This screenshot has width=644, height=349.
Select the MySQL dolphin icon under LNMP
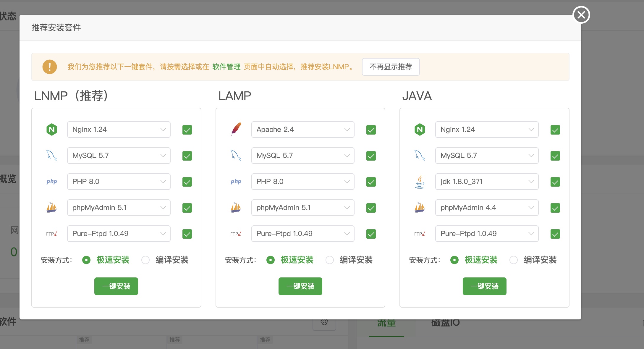point(52,155)
